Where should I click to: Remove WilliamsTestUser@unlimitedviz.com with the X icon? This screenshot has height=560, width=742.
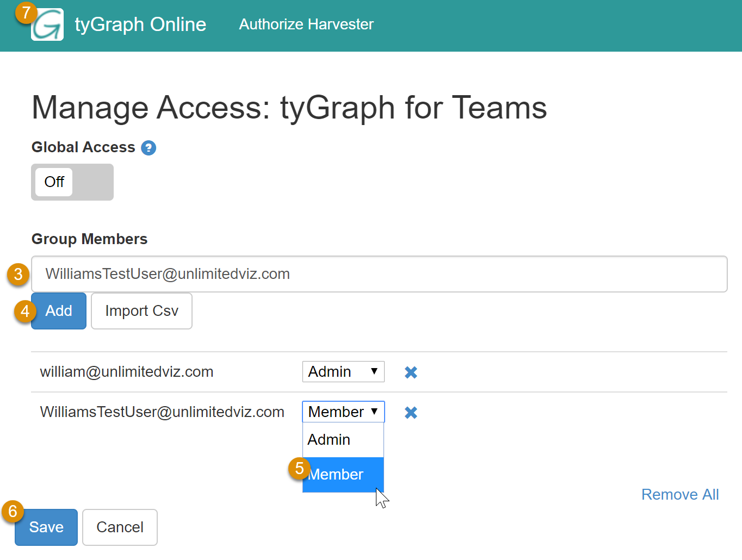click(x=411, y=413)
